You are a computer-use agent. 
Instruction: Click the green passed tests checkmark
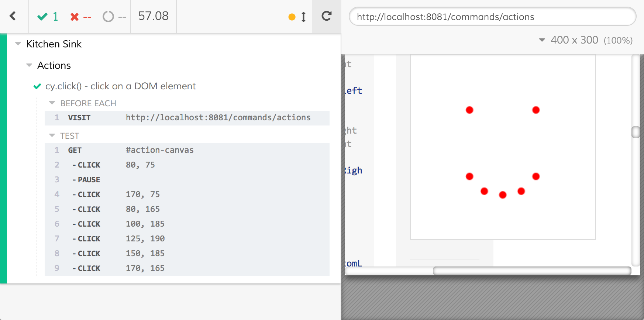(x=42, y=17)
